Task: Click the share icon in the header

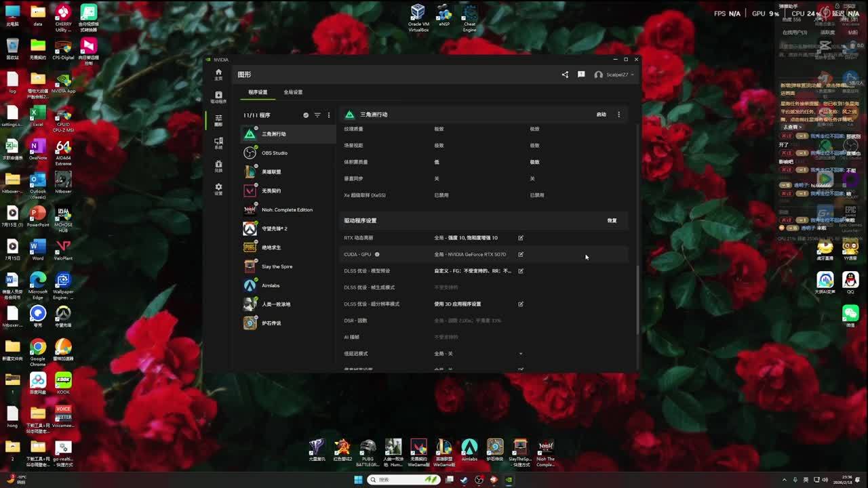Action: point(565,75)
